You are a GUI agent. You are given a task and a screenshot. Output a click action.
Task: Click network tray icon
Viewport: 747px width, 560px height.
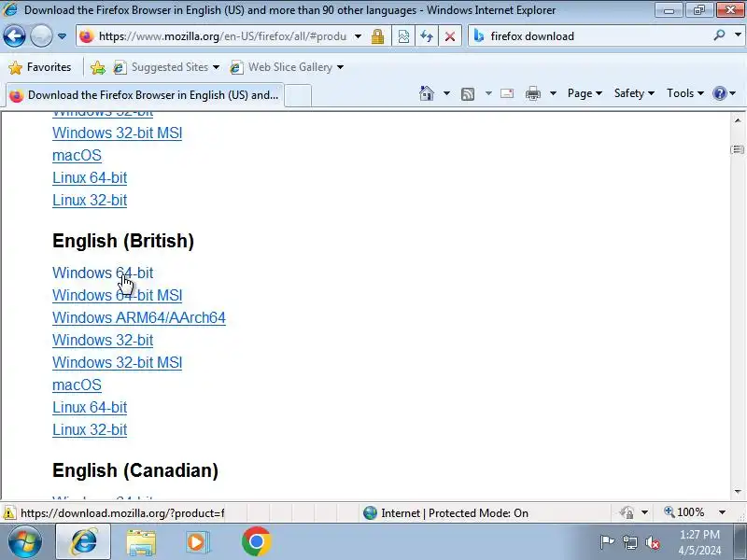(x=629, y=542)
